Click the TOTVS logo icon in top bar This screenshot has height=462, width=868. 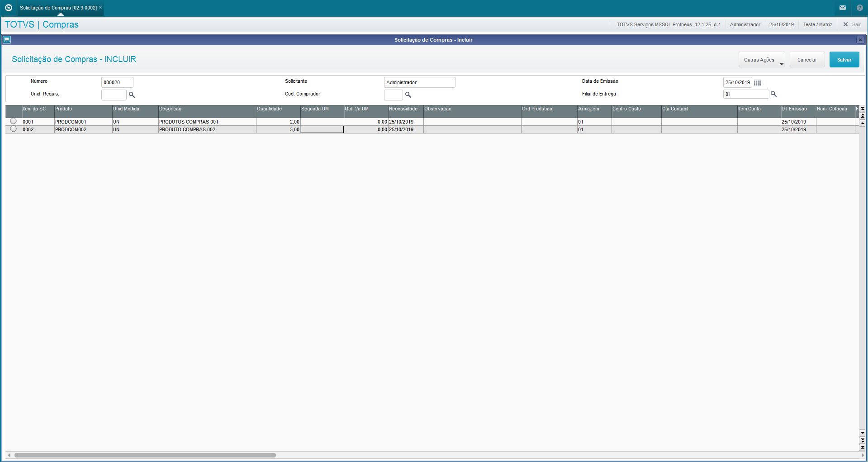pyautogui.click(x=8, y=8)
